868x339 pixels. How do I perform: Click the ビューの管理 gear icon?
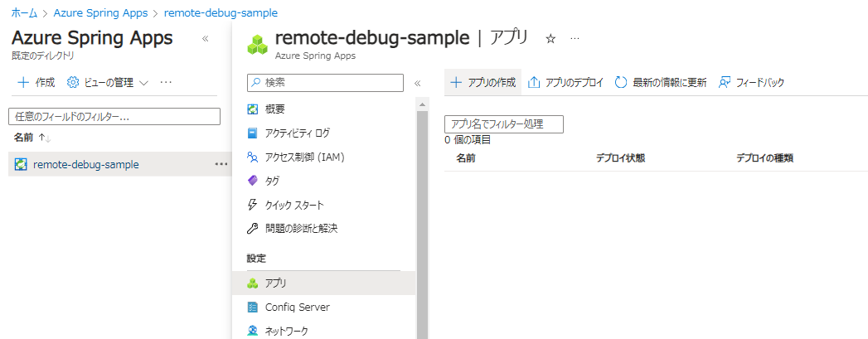72,82
